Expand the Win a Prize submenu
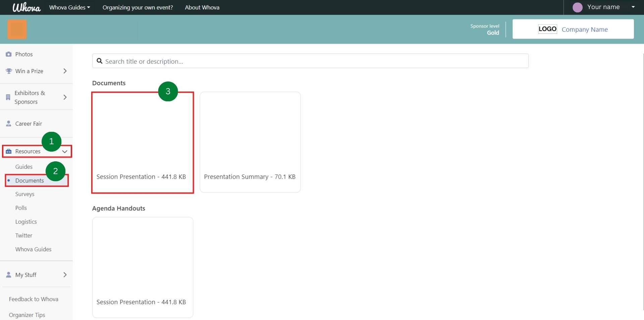The width and height of the screenshot is (644, 320). click(65, 71)
